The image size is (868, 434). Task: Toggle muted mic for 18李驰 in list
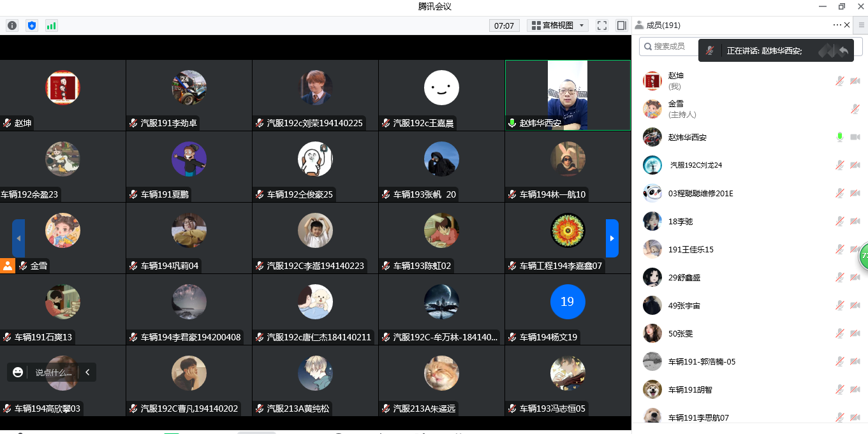(840, 221)
